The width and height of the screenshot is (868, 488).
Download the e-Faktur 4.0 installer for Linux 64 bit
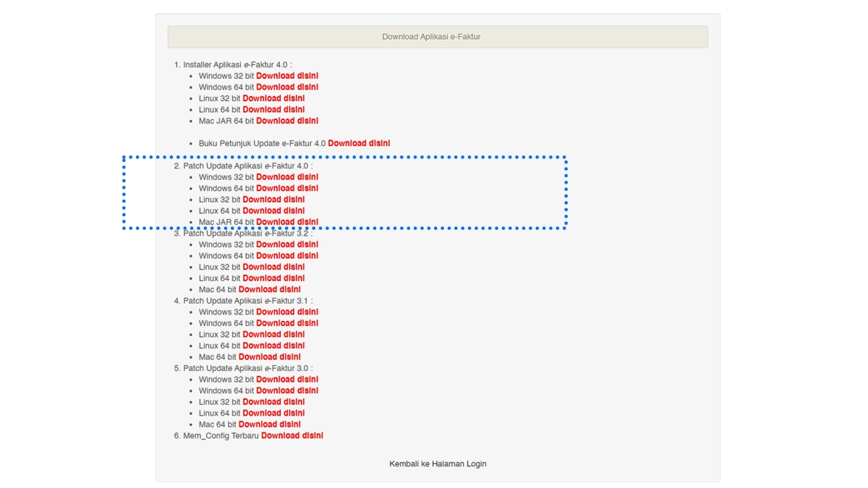273,109
